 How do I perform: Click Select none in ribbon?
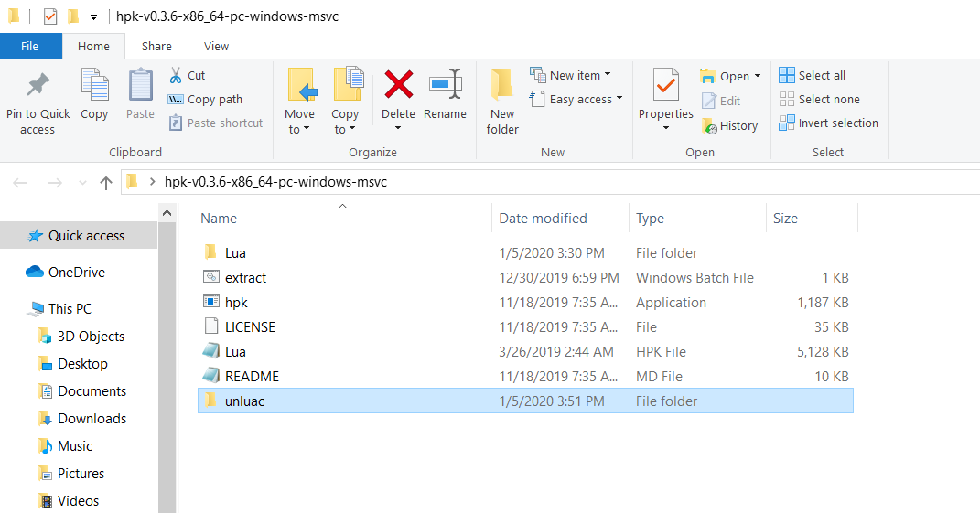pos(819,100)
